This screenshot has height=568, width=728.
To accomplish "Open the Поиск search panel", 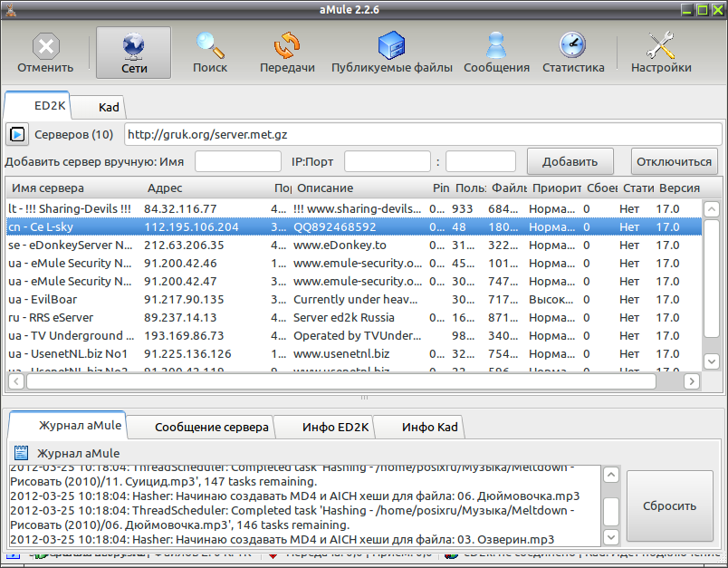I will (210, 53).
